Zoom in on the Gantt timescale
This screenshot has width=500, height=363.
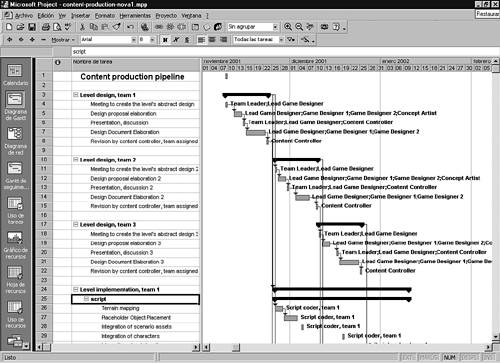coord(288,27)
